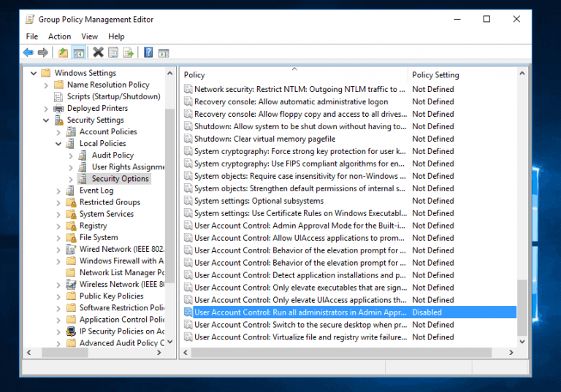Open Help via blue question mark icon
This screenshot has width=561, height=392.
(148, 53)
